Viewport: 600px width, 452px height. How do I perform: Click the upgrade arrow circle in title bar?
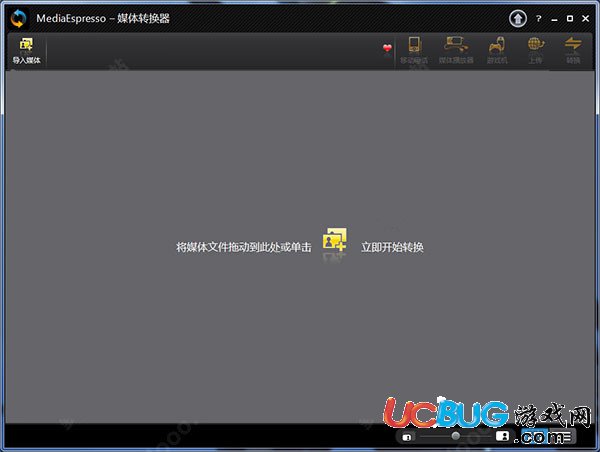pyautogui.click(x=518, y=18)
